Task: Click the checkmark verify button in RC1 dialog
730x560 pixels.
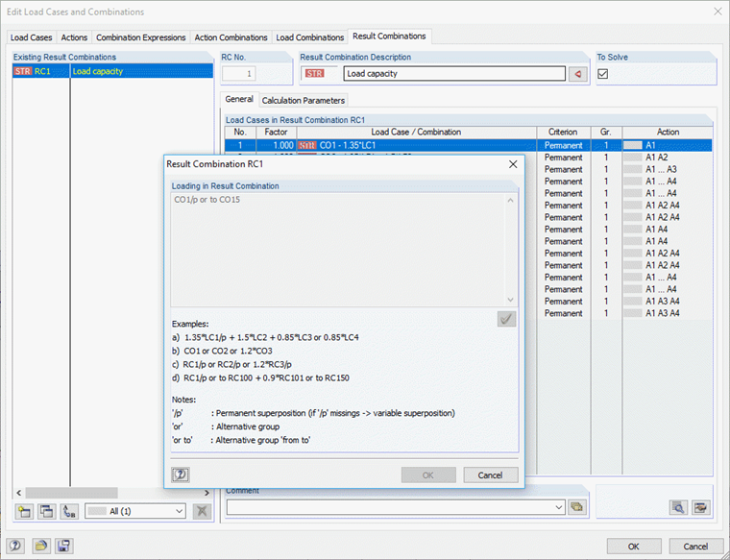Action: click(x=506, y=319)
